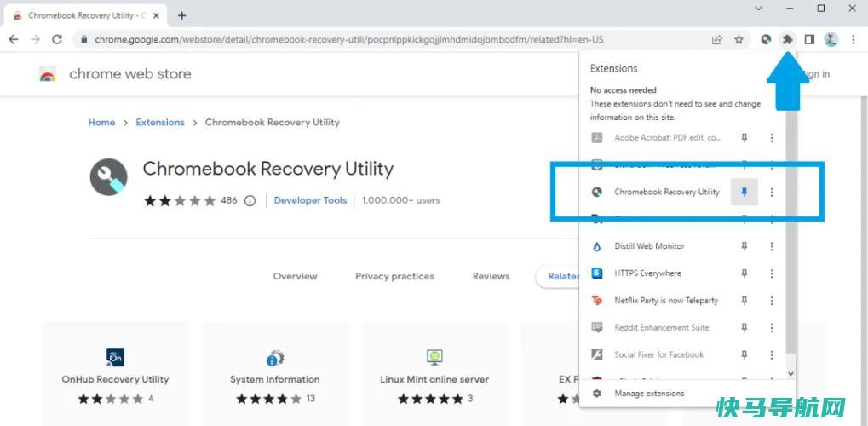This screenshot has width=868, height=426.
Task: Pin Distill Web Monitor to toolbar
Action: [744, 246]
